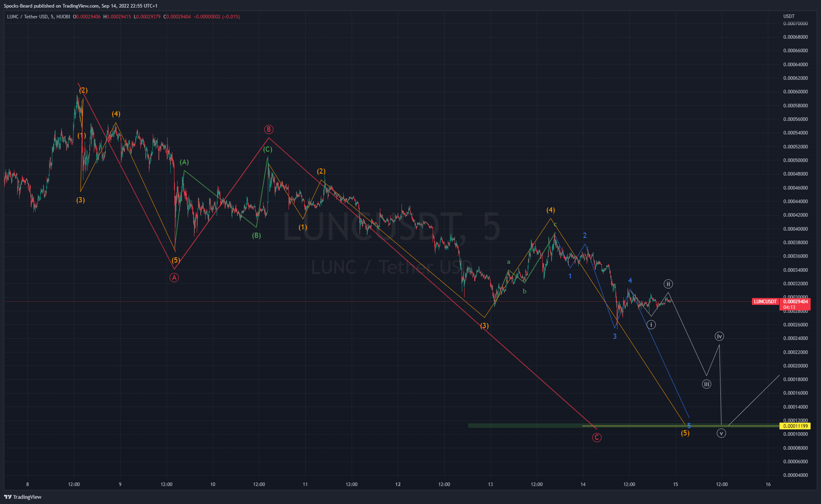
Task: Select the green (A) wave label
Action: click(x=184, y=162)
